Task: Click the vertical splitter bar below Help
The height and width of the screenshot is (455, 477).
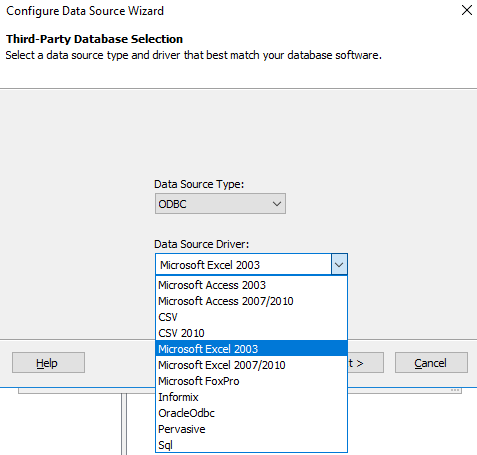Action: click(x=124, y=424)
